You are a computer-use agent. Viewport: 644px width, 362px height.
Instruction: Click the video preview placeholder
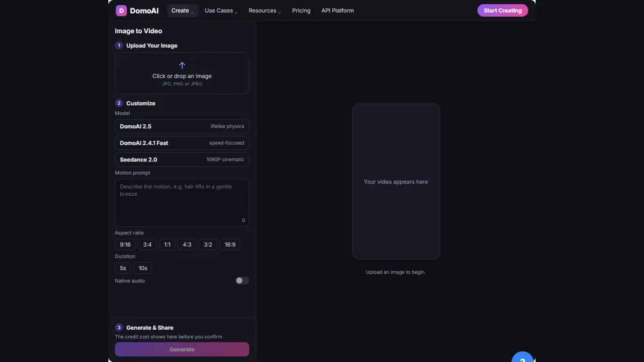(396, 181)
